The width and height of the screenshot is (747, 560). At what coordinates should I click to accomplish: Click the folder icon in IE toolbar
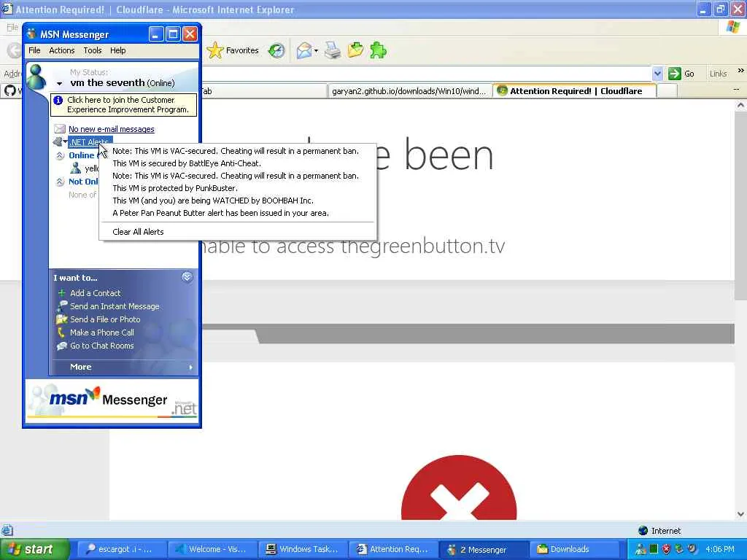pyautogui.click(x=355, y=50)
